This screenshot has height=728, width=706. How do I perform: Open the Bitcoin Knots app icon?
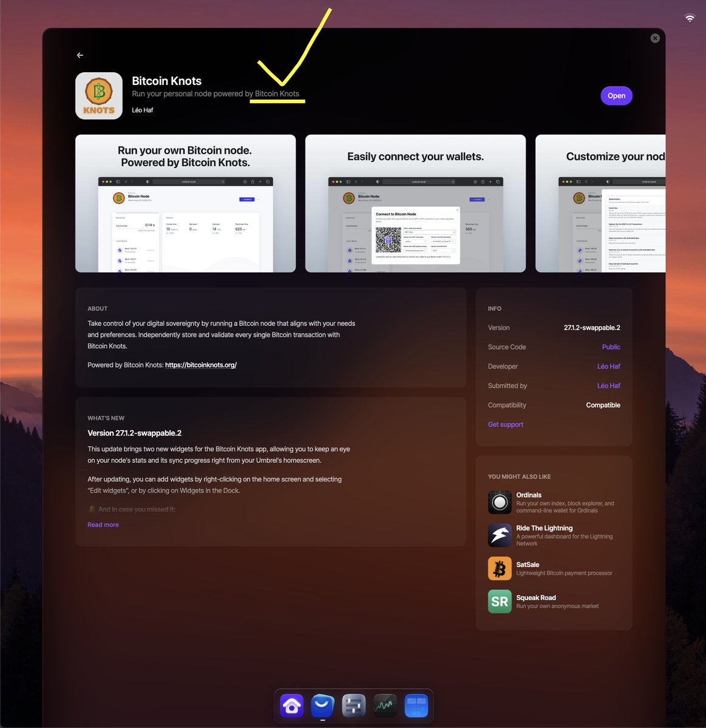[99, 96]
